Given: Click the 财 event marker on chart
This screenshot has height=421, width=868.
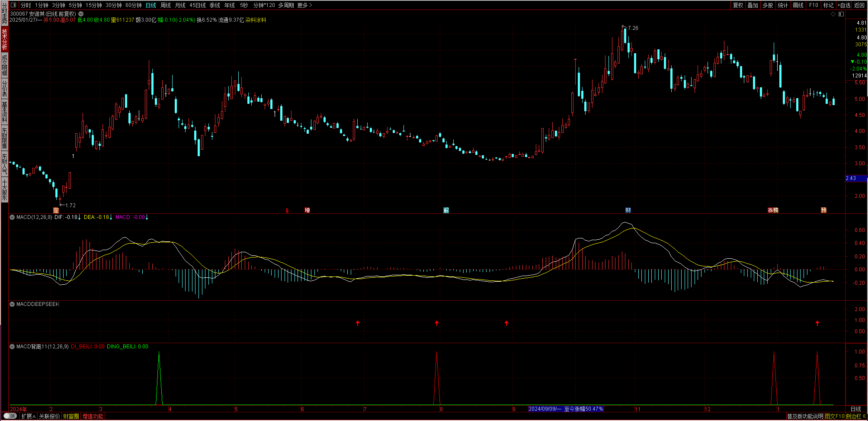Looking at the screenshot, I should pyautogui.click(x=628, y=210).
